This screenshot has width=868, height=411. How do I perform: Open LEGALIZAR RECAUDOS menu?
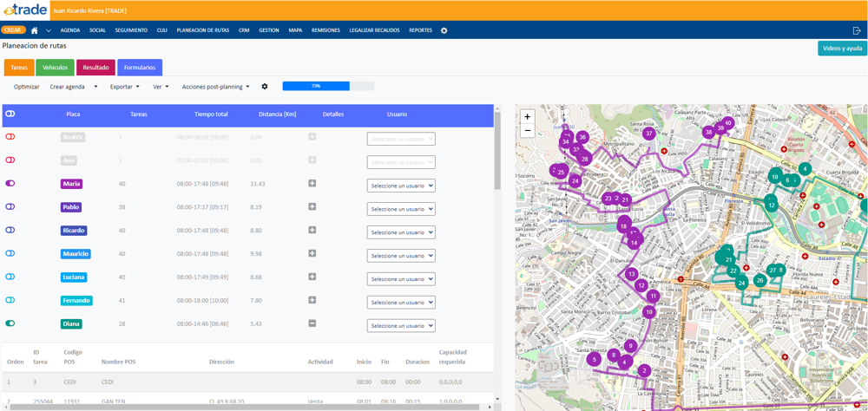pyautogui.click(x=374, y=30)
